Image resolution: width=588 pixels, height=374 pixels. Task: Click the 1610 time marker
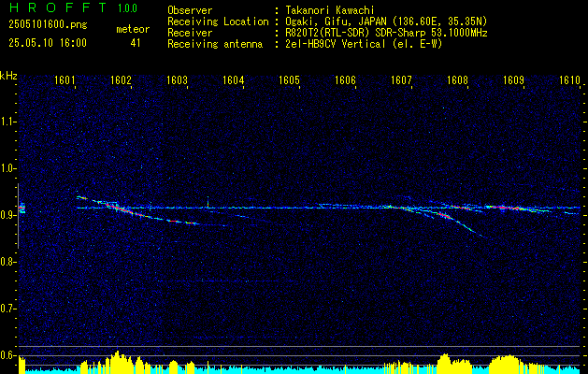click(x=569, y=79)
